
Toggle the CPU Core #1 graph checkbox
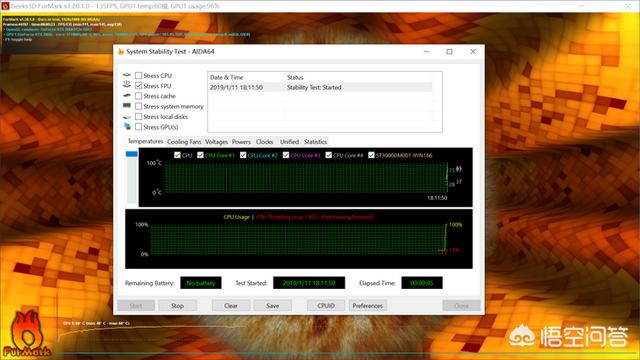200,155
